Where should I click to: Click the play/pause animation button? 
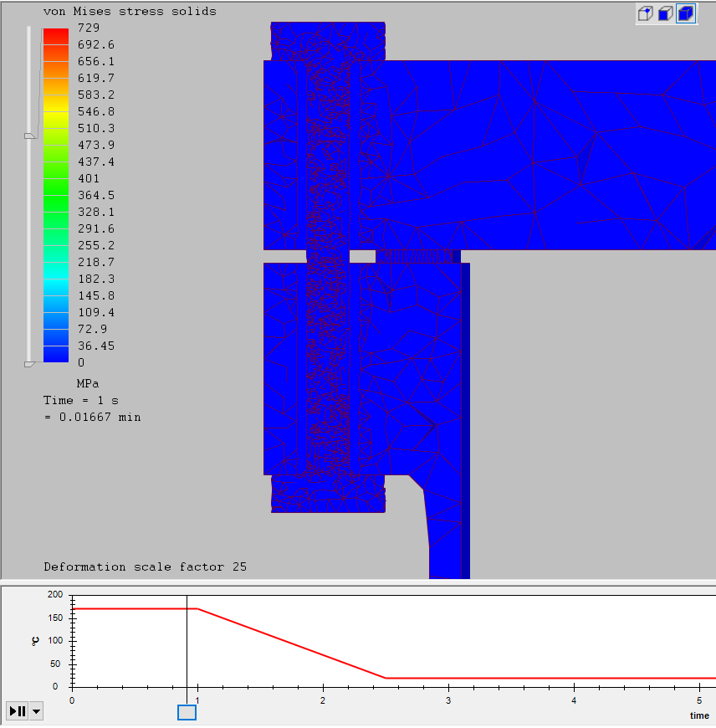18,710
